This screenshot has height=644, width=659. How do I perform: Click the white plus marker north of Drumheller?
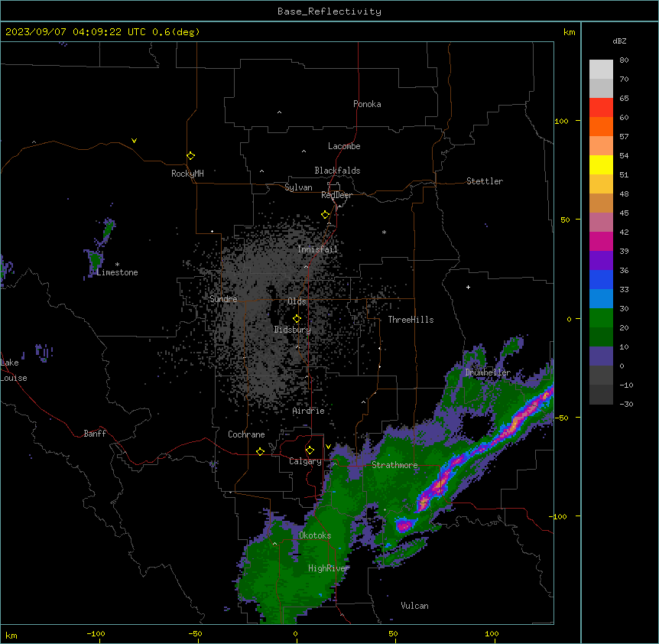tap(468, 287)
